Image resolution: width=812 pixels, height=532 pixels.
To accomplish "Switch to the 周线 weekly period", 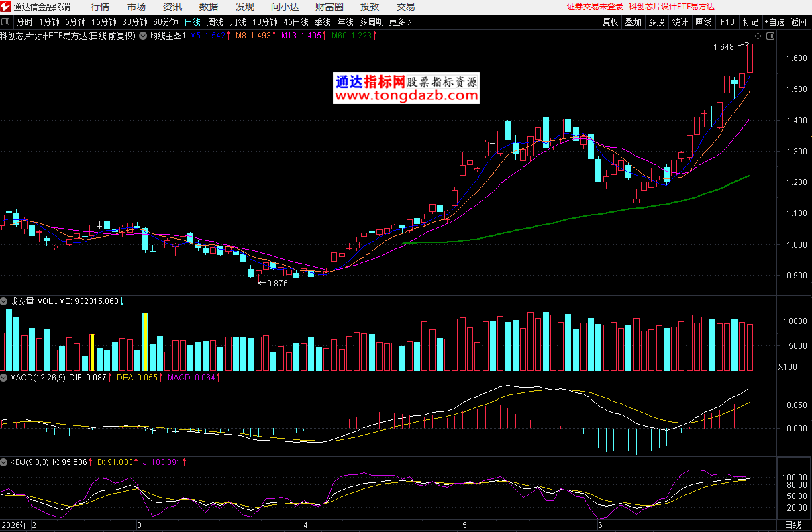I will (x=215, y=22).
